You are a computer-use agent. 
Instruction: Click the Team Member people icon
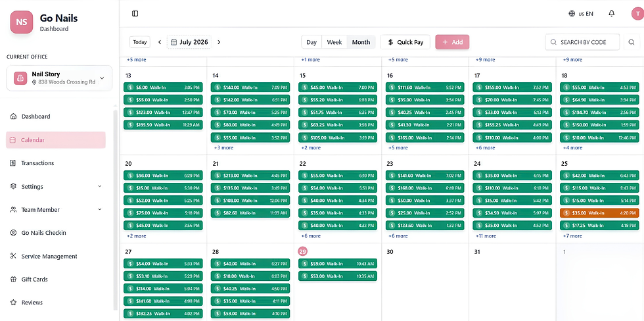13,210
